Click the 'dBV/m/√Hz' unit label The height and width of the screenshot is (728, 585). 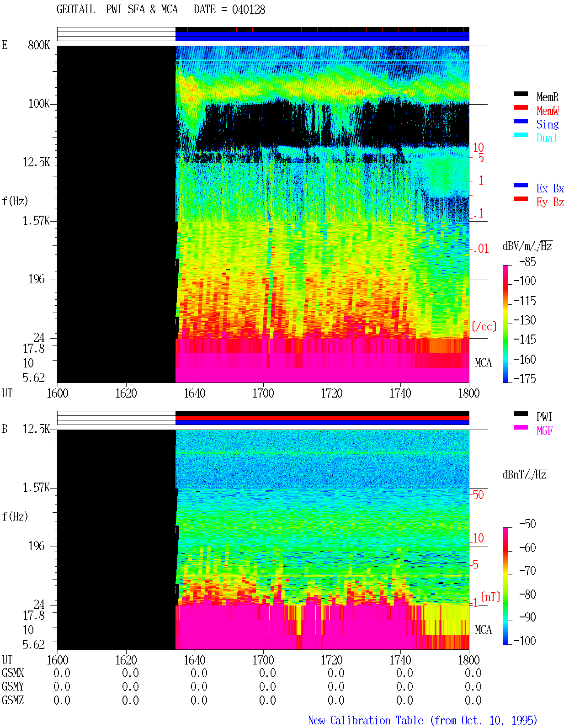pyautogui.click(x=527, y=246)
